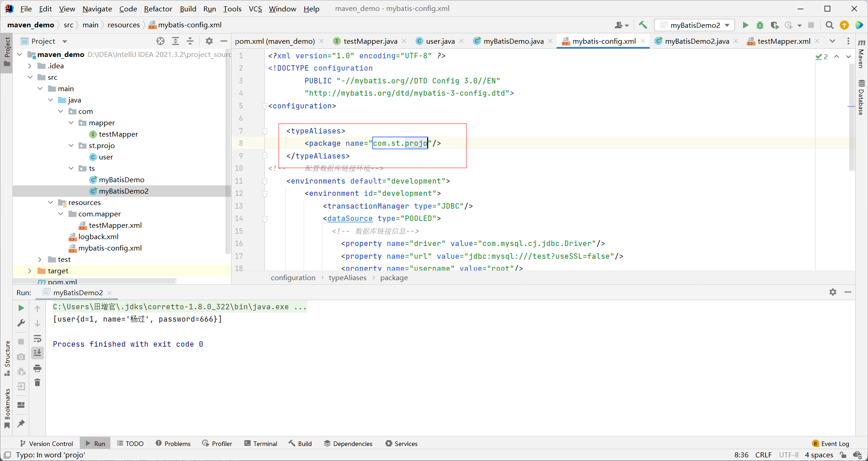The height and width of the screenshot is (461, 868).
Task: Rerun program in Run panel
Action: click(21, 308)
